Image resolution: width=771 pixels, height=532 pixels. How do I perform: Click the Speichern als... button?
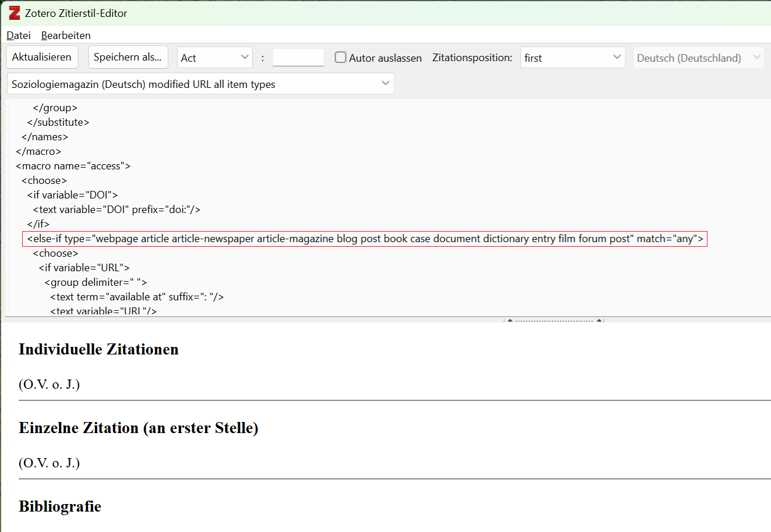coord(128,57)
